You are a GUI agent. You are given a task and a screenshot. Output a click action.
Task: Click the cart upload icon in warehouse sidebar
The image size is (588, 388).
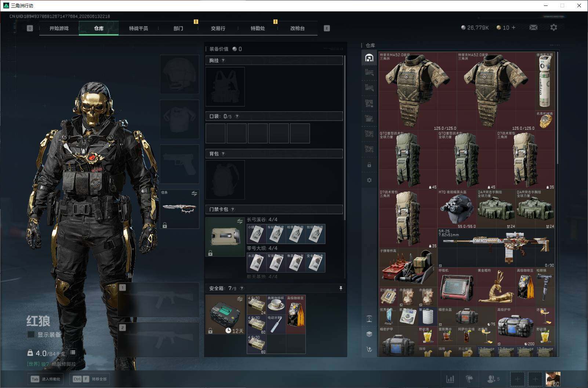click(369, 349)
